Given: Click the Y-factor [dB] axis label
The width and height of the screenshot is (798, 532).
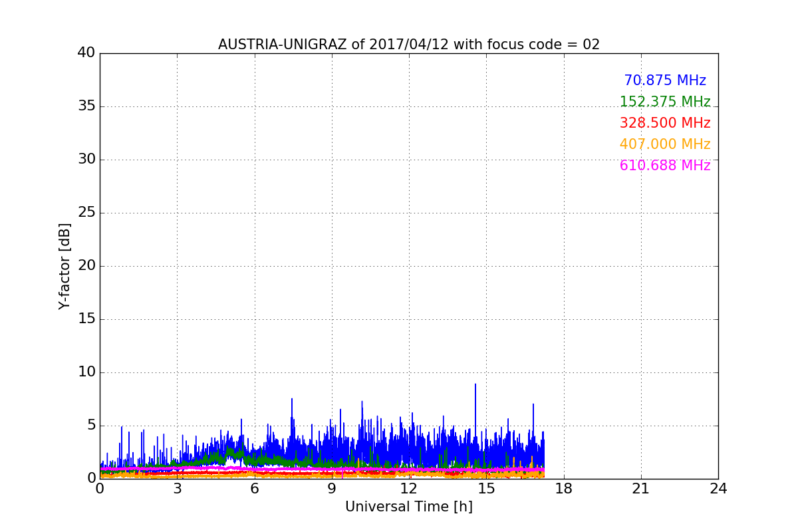Looking at the screenshot, I should (65, 266).
